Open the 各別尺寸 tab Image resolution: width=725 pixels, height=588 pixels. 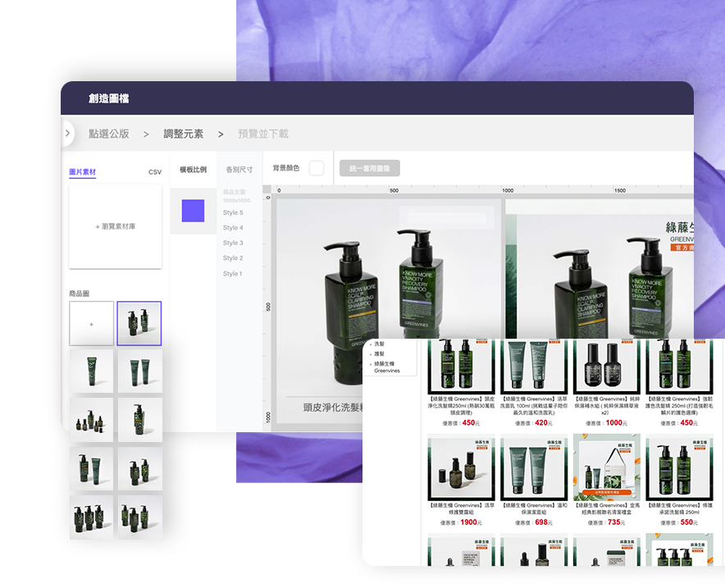coord(239,170)
